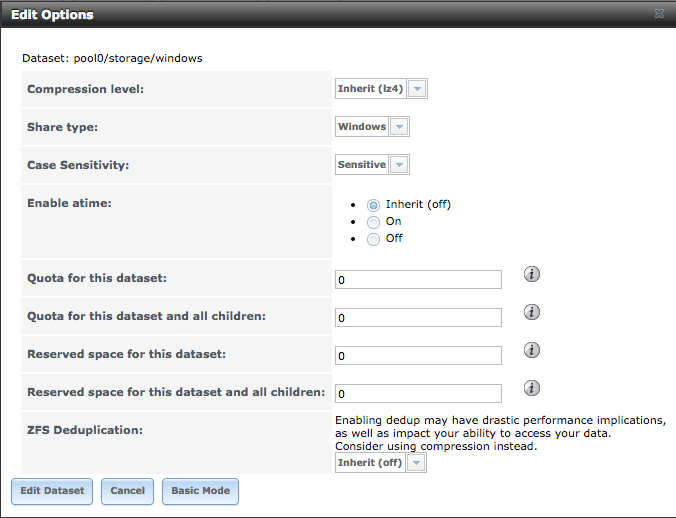Focus the 'Quota for this dataset' field

(418, 280)
